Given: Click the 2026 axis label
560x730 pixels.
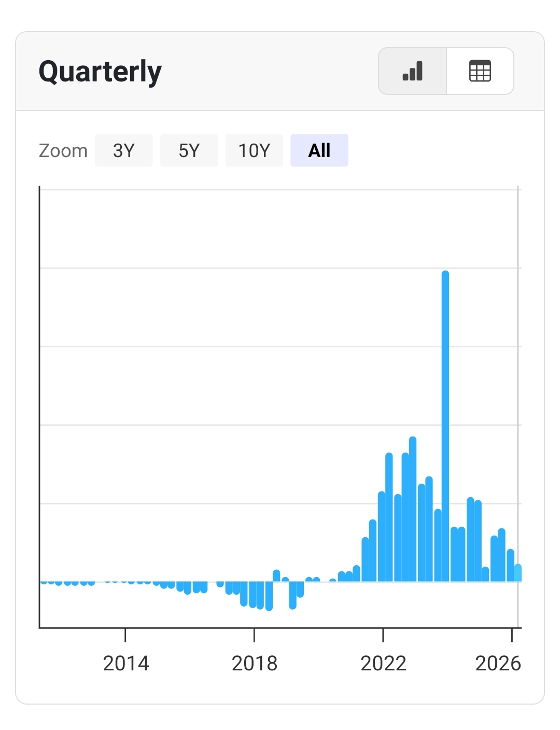Looking at the screenshot, I should 498,663.
